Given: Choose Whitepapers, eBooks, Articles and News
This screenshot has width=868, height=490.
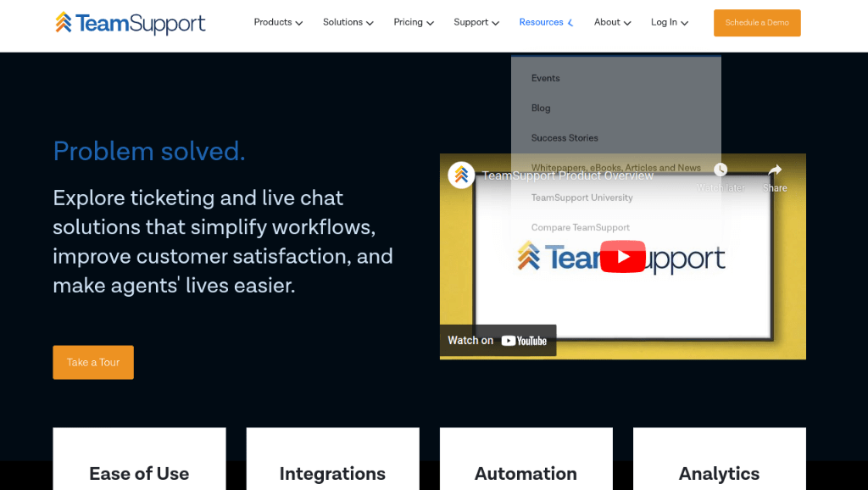Looking at the screenshot, I should click(x=615, y=167).
